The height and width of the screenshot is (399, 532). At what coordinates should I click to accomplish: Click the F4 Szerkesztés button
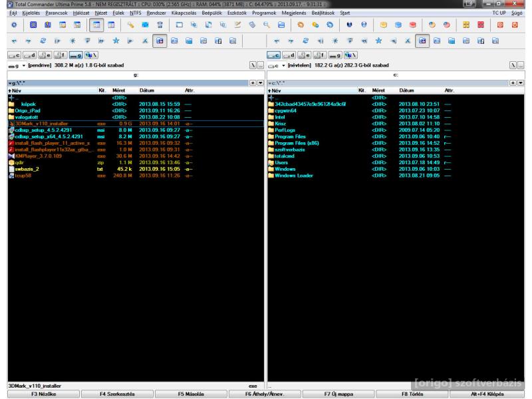pos(117,394)
